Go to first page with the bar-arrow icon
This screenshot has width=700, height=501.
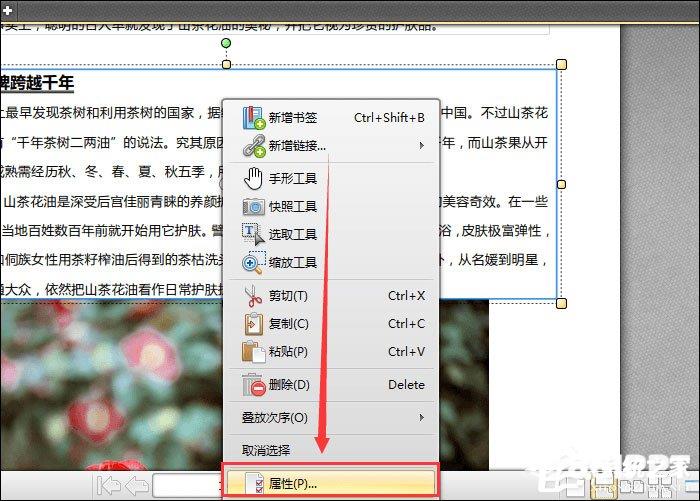click(108, 485)
